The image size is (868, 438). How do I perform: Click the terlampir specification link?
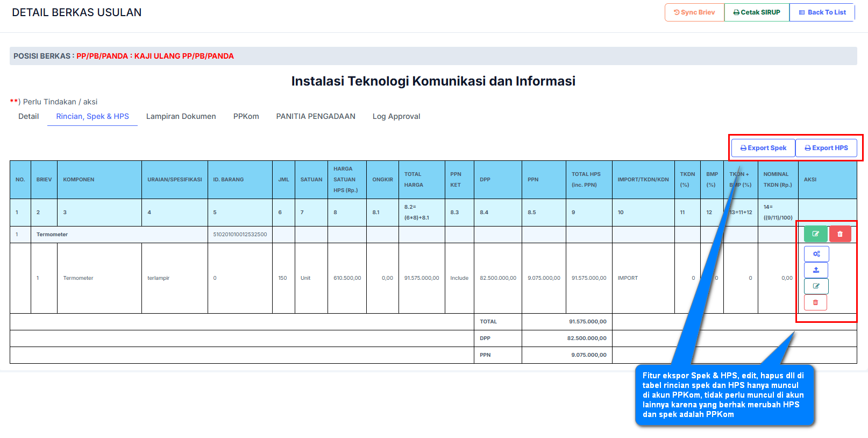click(158, 278)
